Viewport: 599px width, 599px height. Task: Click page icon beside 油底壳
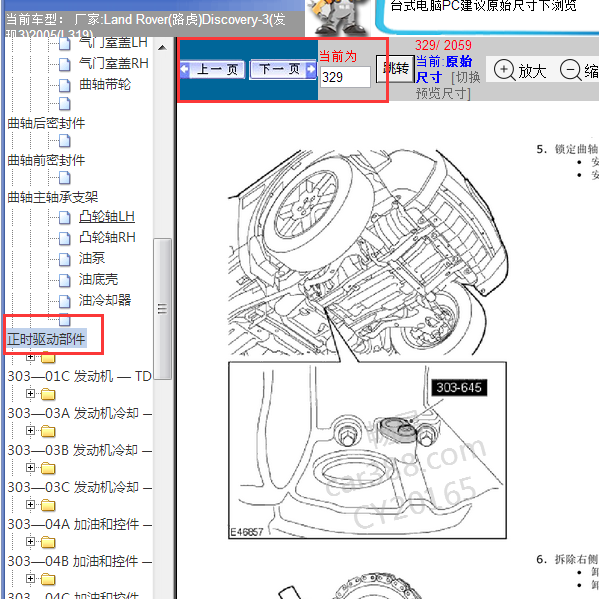coord(65,280)
